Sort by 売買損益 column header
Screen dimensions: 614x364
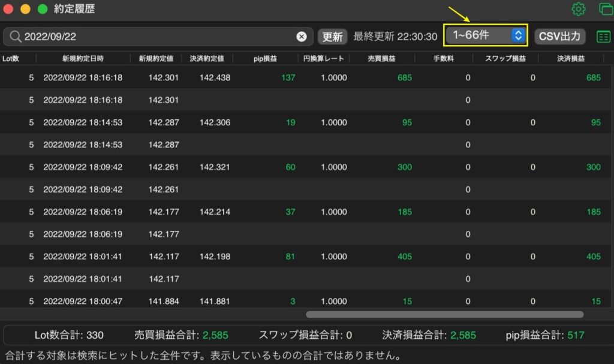point(381,58)
